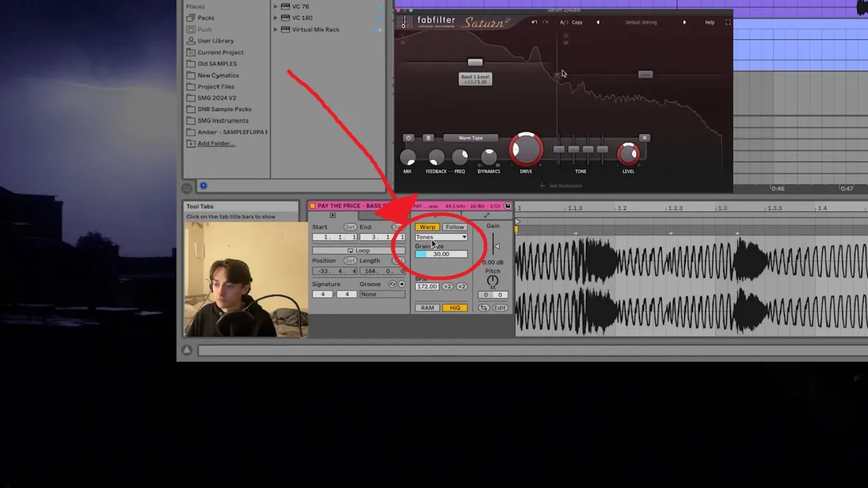
Task: Expand the Virtual Mix Rack item
Action: tap(276, 29)
